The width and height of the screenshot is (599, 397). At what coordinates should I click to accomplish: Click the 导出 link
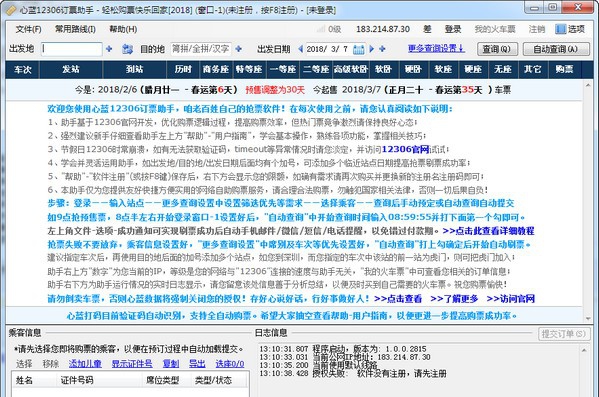click(x=197, y=363)
